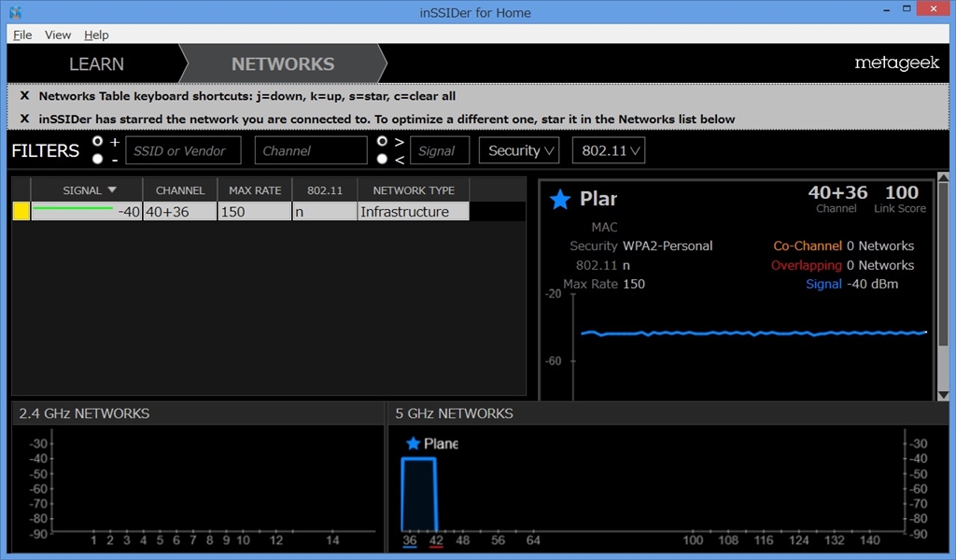Open the File menu
The width and height of the screenshot is (956, 560).
click(x=22, y=35)
